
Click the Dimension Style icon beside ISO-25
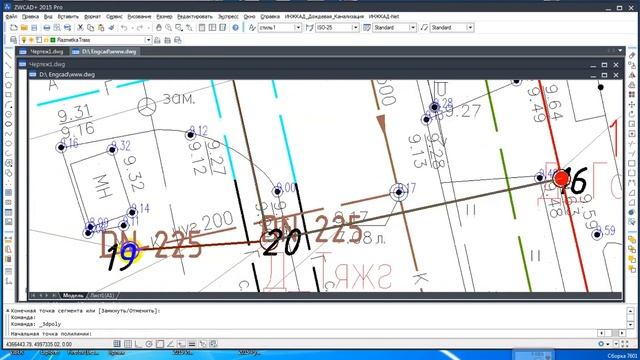coord(309,27)
